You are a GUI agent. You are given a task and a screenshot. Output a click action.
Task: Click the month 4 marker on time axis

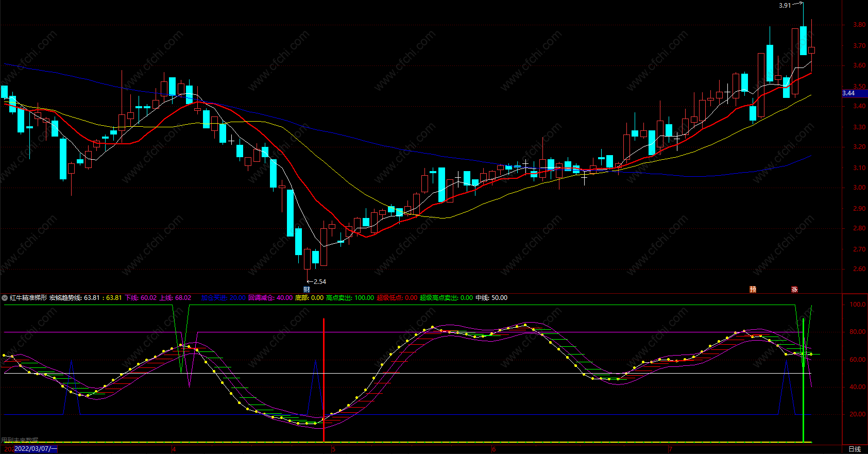coord(174,449)
